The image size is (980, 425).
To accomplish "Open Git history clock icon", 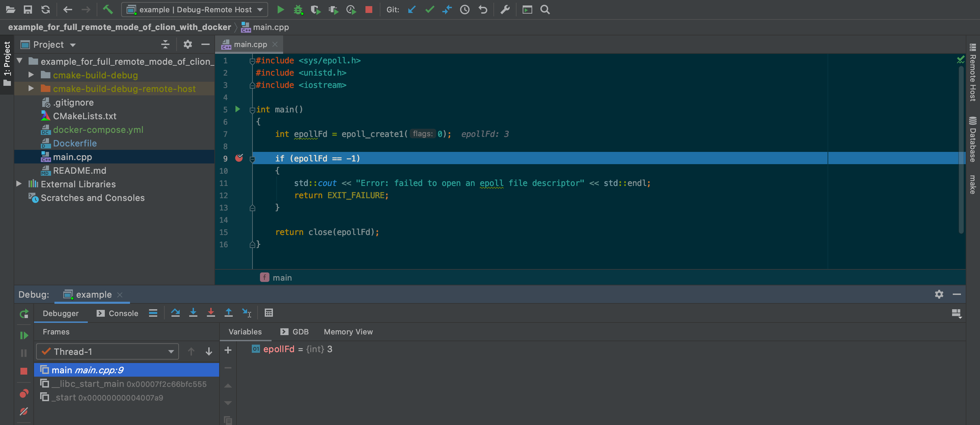I will coord(464,10).
